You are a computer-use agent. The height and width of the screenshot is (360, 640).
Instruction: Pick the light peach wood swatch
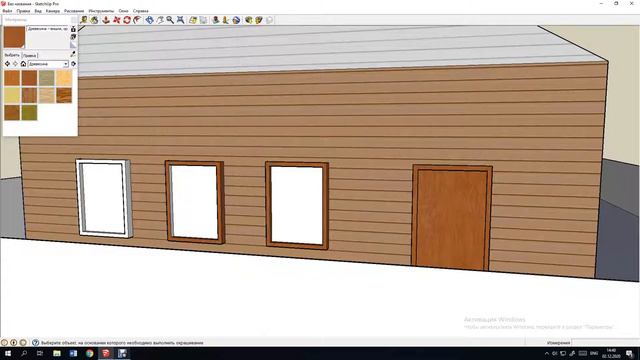pyautogui.click(x=64, y=78)
